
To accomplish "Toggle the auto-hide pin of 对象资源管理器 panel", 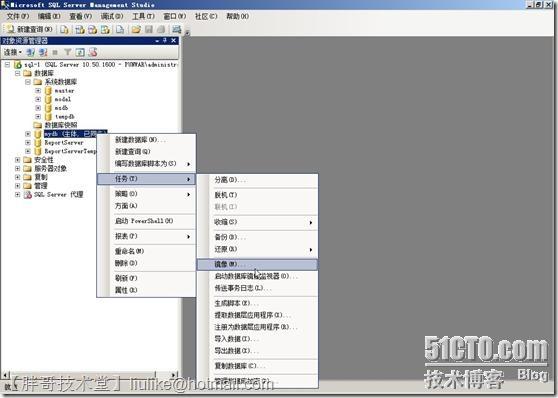I will [165, 41].
